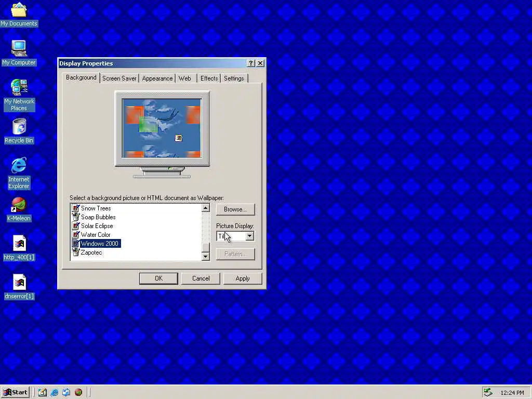Click the Zapotec wallpaper icon

(x=76, y=252)
